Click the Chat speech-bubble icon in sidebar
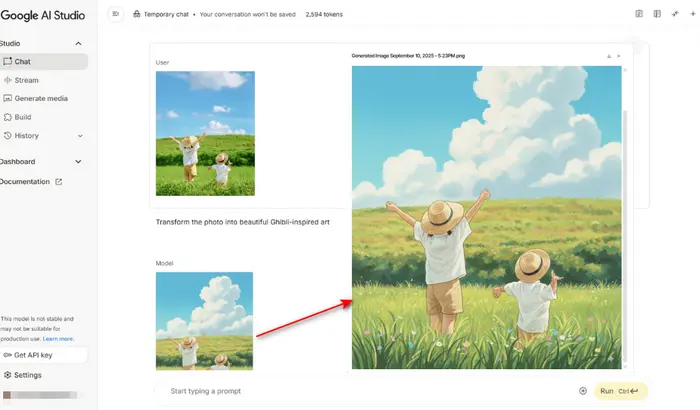 [x=8, y=61]
